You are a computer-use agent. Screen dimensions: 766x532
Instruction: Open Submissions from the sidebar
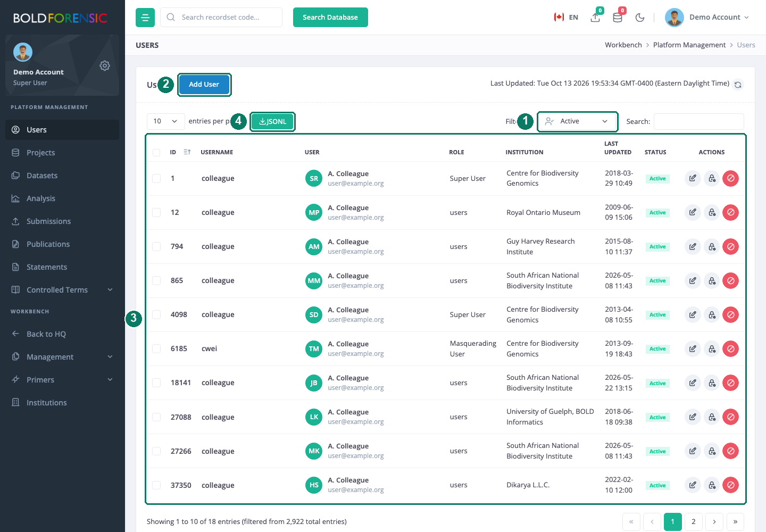point(62,221)
